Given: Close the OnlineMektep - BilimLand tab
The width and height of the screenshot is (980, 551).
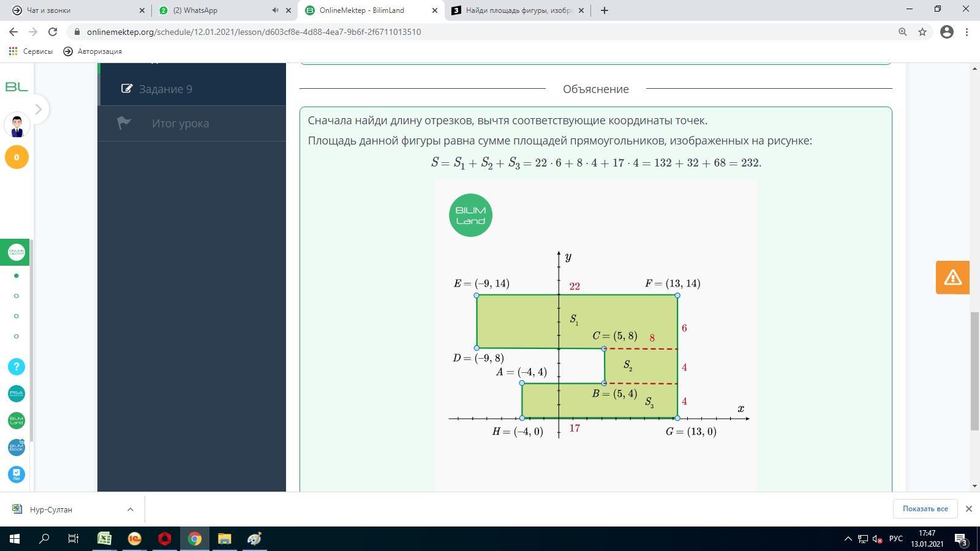Looking at the screenshot, I should coord(435,10).
